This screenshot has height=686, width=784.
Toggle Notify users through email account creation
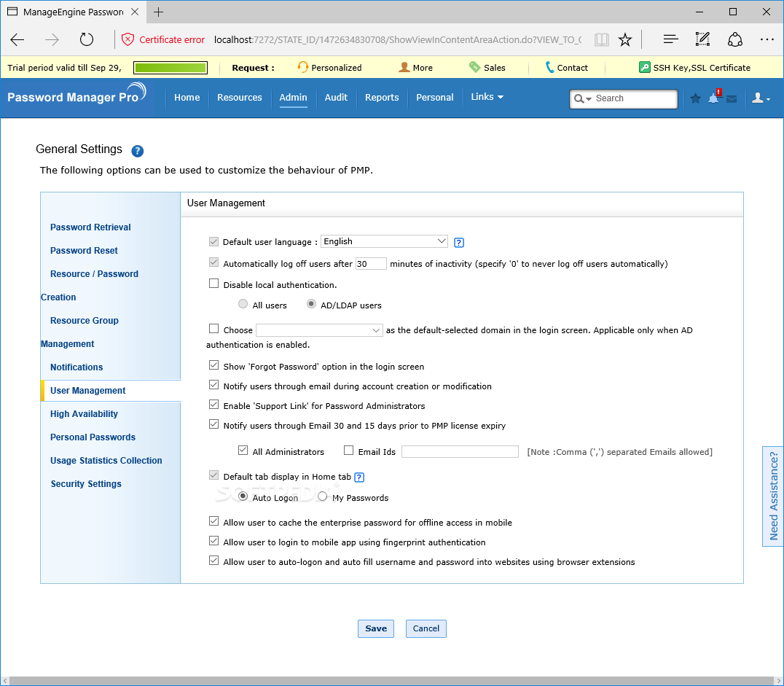214,385
